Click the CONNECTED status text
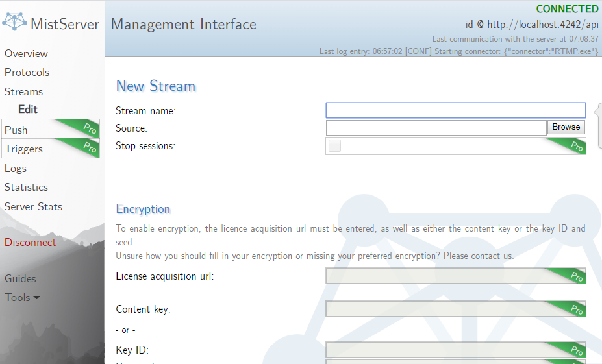The image size is (602, 364). point(567,9)
